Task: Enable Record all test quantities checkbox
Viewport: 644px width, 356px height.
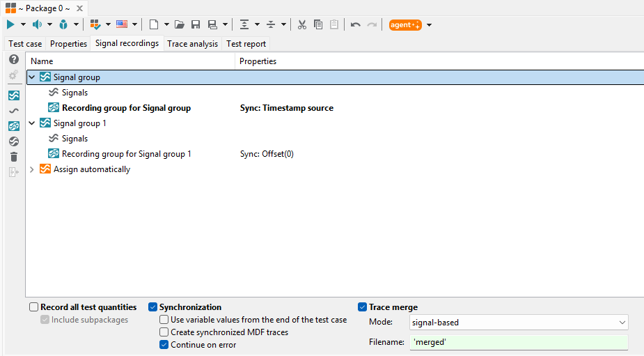Action: (33, 307)
